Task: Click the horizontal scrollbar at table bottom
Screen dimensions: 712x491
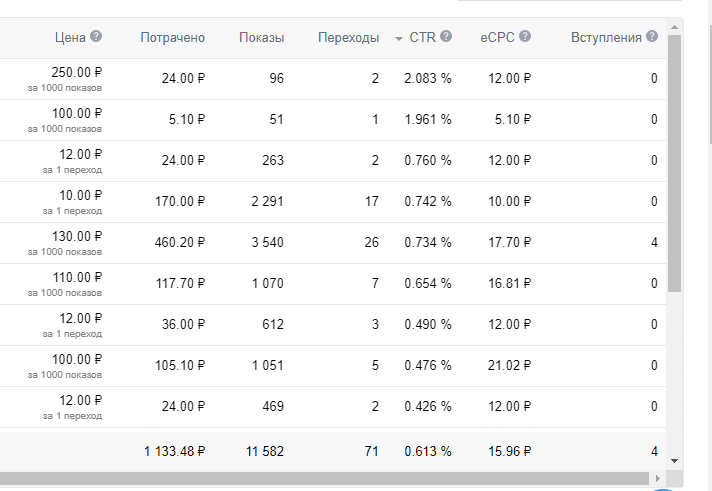Action: coord(330,478)
